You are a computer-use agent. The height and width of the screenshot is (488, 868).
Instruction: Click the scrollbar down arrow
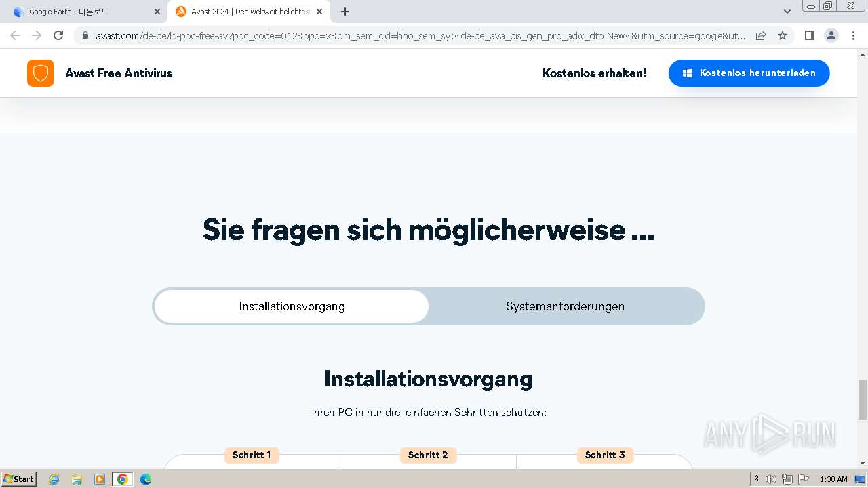point(863,463)
